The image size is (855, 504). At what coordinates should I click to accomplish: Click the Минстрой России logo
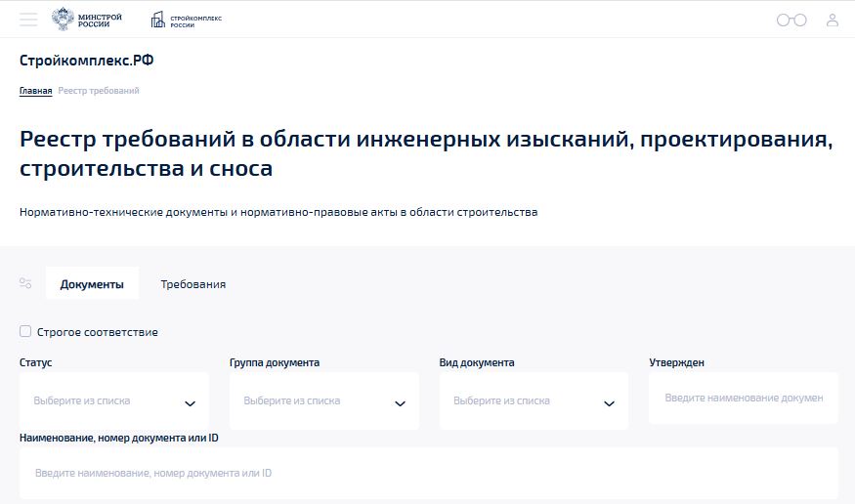pyautogui.click(x=87, y=20)
